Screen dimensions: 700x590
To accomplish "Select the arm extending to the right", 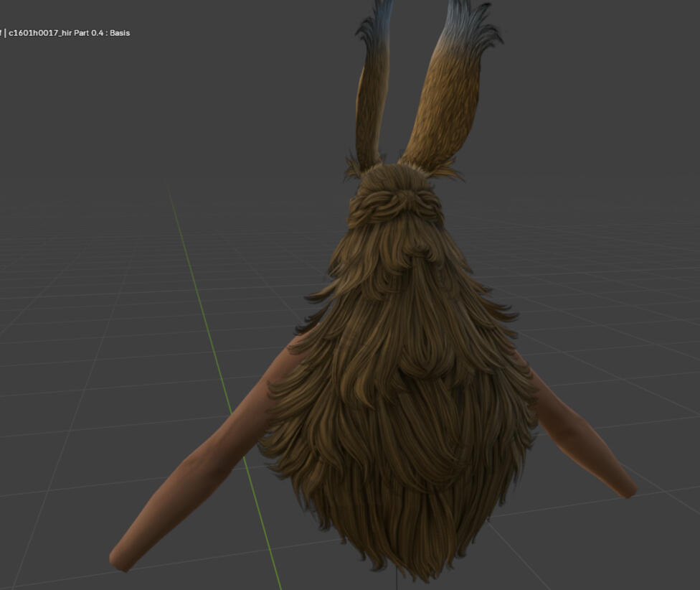I will click(x=581, y=438).
